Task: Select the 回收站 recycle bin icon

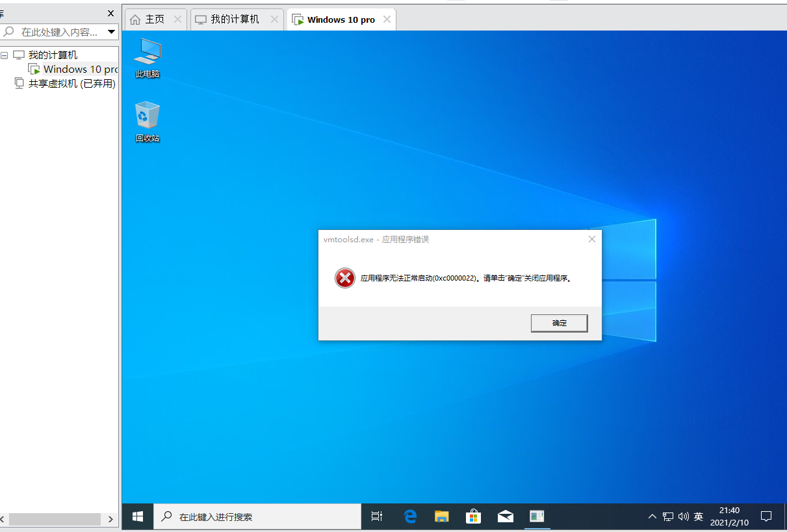Action: click(148, 121)
